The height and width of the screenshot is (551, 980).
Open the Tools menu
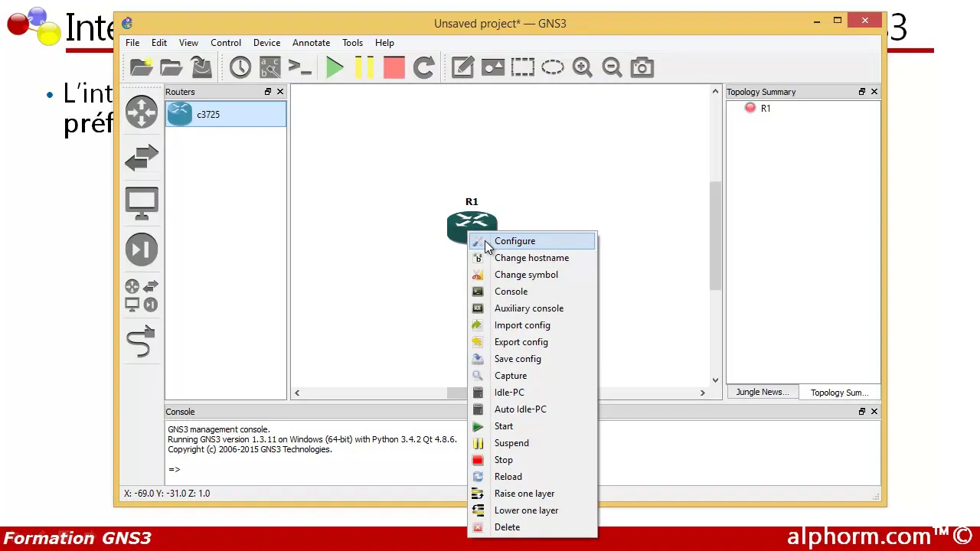(352, 43)
